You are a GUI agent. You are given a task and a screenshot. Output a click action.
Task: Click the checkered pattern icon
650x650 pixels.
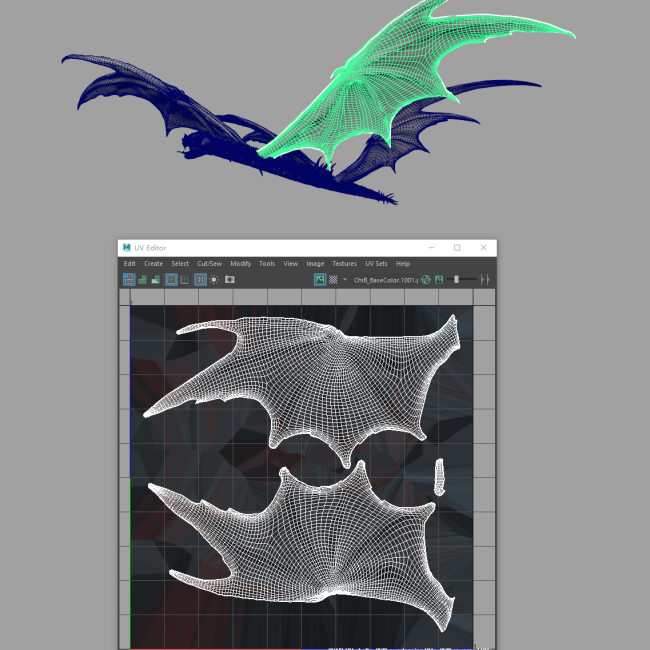point(333,280)
